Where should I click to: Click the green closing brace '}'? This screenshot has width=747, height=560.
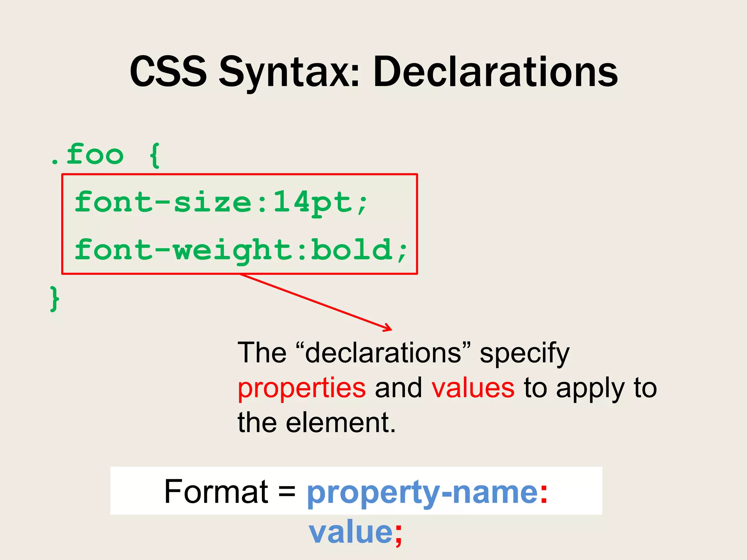tap(54, 299)
